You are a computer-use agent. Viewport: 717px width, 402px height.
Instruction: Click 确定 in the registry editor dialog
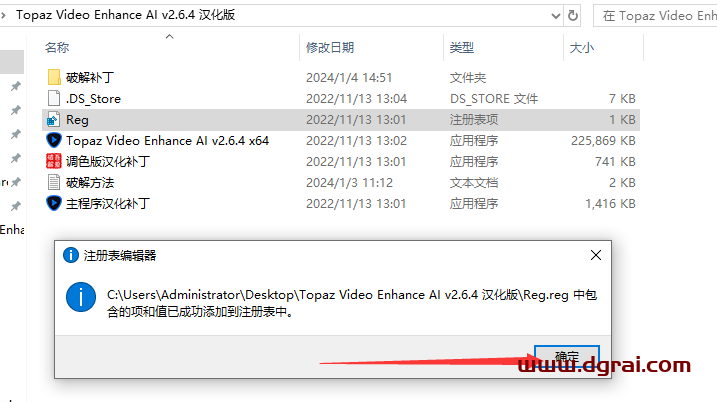[x=567, y=357]
